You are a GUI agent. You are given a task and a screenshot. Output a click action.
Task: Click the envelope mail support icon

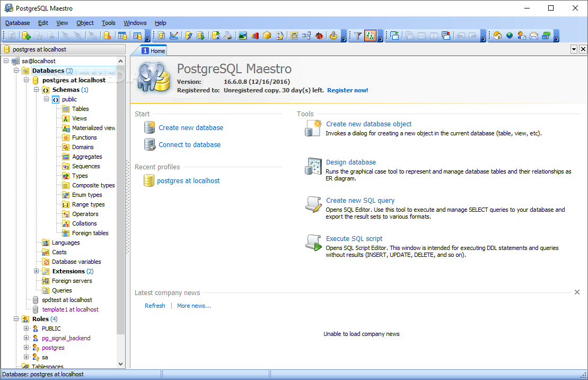[534, 36]
